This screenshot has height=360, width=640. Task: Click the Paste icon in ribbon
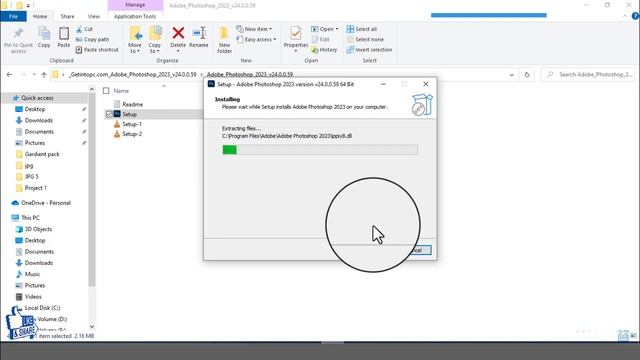64,33
